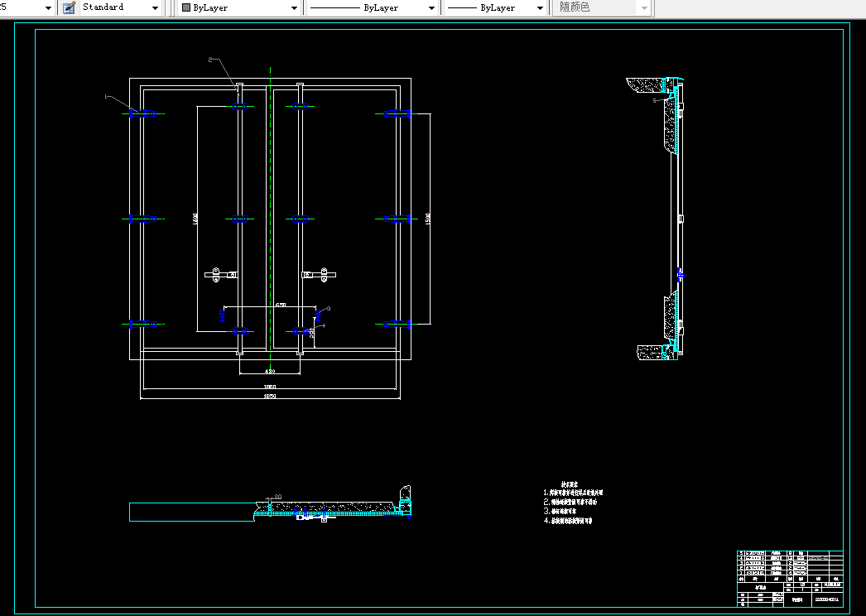
Task: Select the green vertical centerline in the door drawing
Action: (270, 221)
